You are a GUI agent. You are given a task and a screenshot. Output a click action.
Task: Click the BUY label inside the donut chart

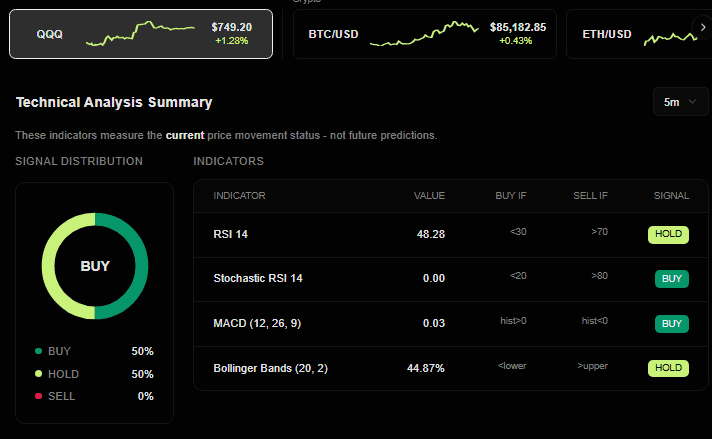coord(95,266)
